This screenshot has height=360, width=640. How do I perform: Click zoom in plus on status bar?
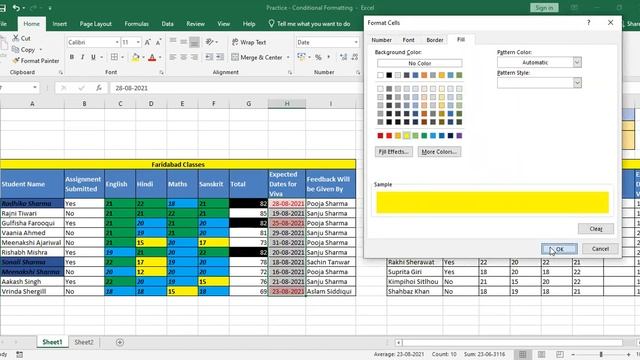point(628,354)
